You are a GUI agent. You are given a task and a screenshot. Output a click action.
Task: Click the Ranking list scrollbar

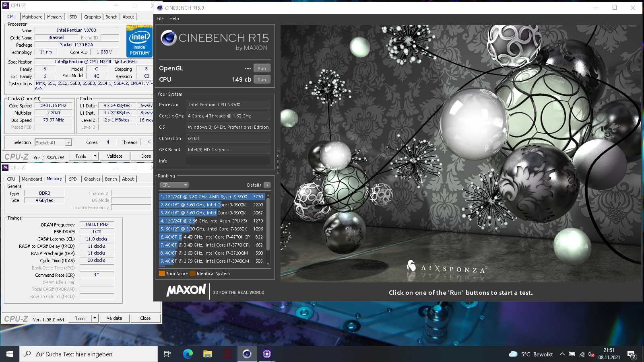tap(268, 229)
